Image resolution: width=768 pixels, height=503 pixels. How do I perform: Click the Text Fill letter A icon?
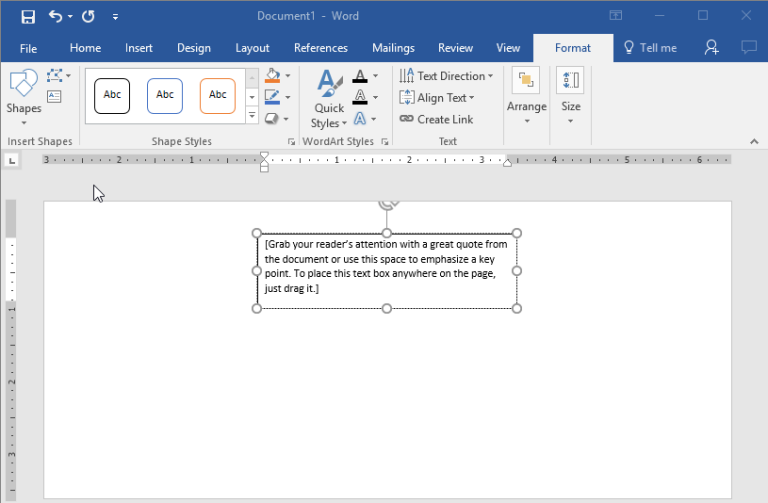[x=360, y=76]
